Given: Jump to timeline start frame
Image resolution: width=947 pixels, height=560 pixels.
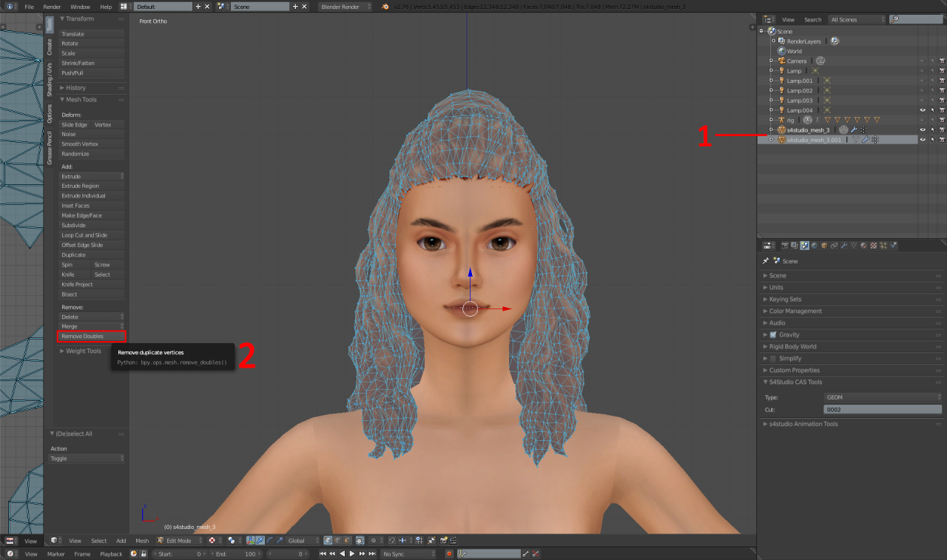Looking at the screenshot, I should [x=323, y=554].
